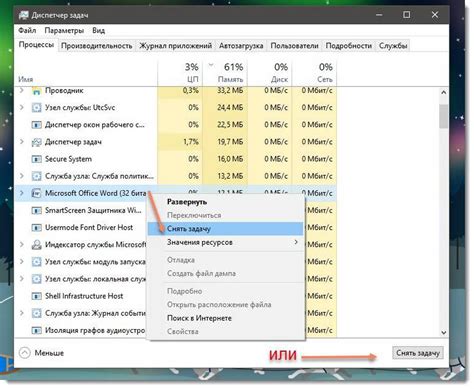Open the Пользователи tab

coord(294,46)
